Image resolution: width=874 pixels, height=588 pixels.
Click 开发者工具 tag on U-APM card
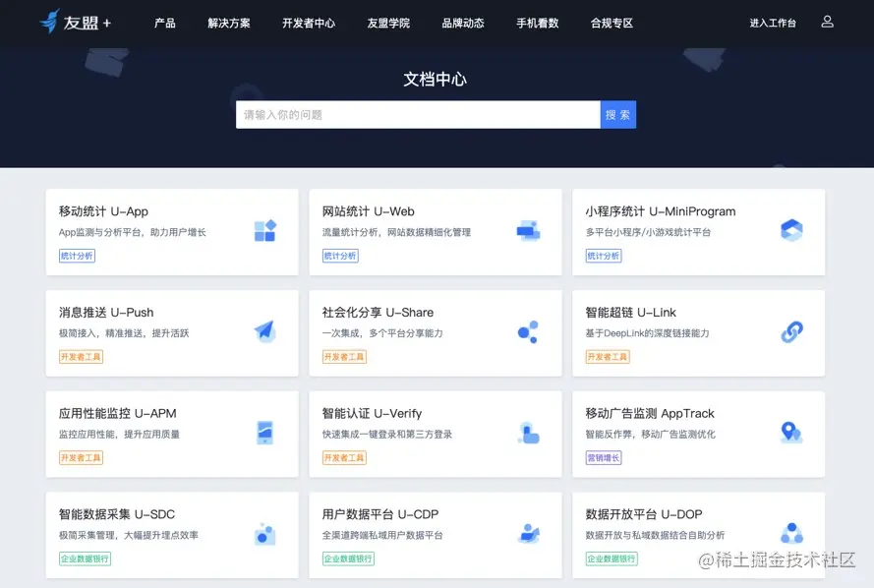click(81, 457)
